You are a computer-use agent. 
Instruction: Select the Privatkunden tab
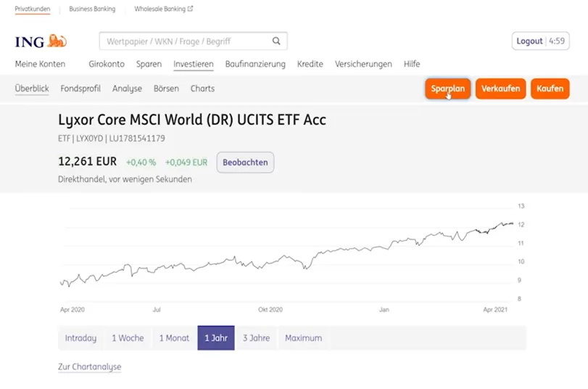(33, 9)
